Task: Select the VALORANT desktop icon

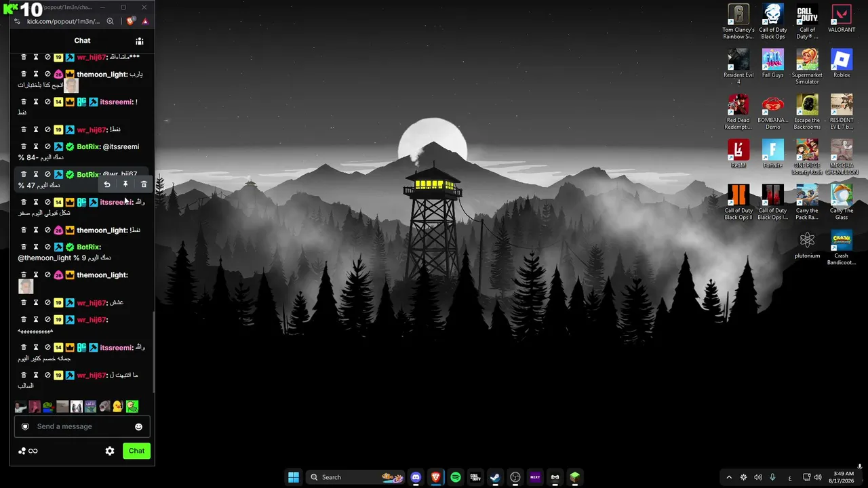Action: (x=842, y=20)
